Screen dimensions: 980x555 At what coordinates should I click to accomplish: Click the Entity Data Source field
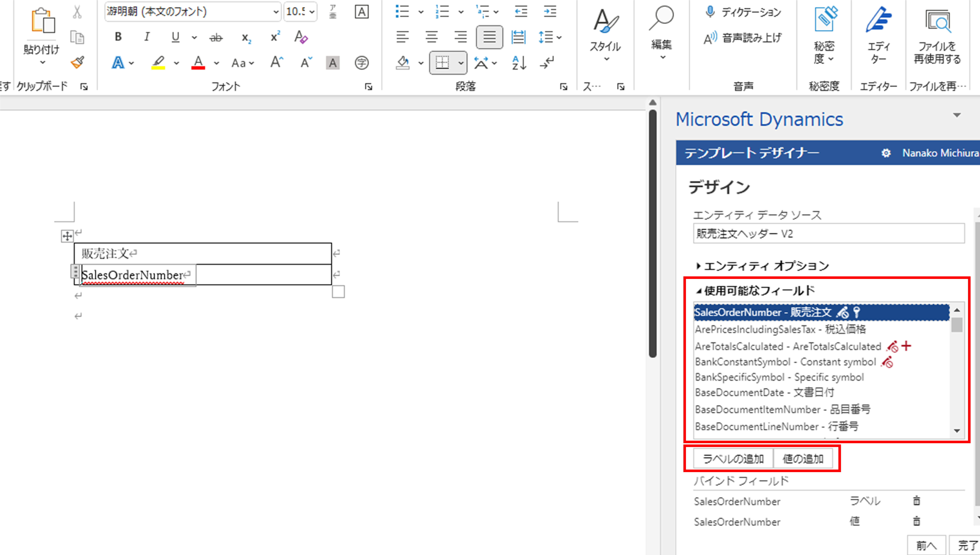point(829,233)
